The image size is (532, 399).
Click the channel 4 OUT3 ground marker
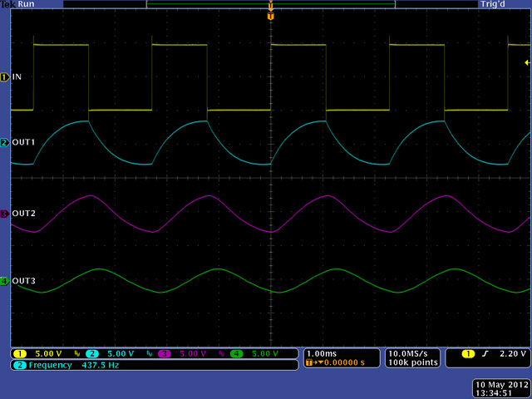4,281
